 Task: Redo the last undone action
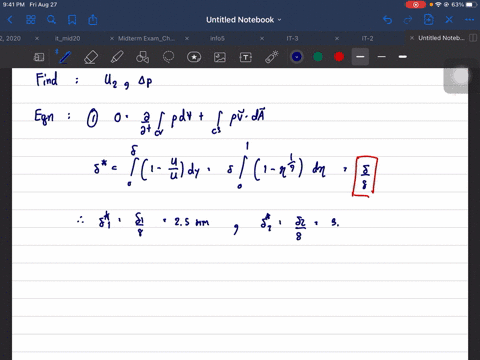[408, 20]
